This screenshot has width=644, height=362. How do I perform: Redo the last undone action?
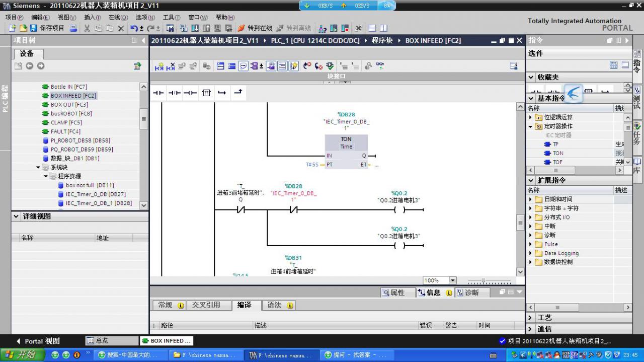(150, 28)
